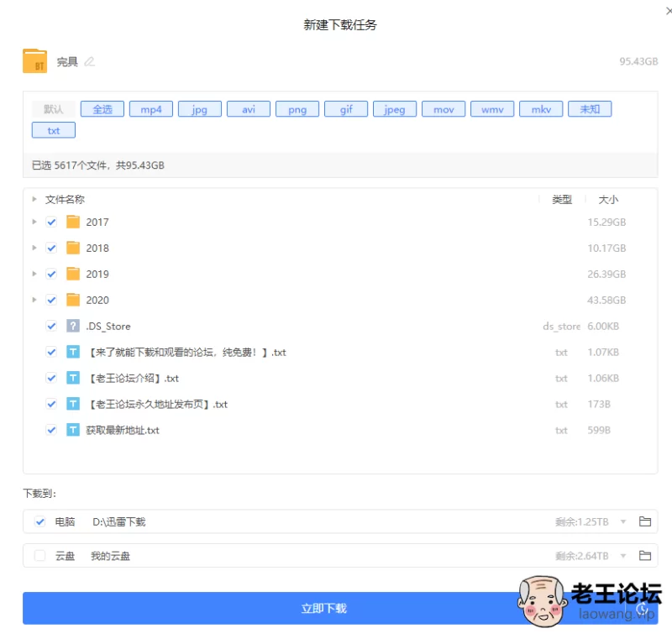Click the 26.39GB size value
This screenshot has width=672, height=644.
pyautogui.click(x=606, y=275)
